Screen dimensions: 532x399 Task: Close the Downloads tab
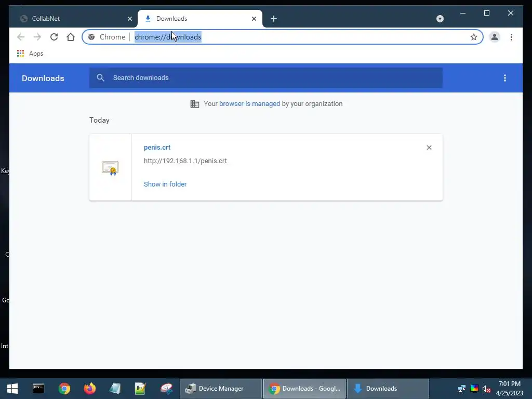(254, 19)
